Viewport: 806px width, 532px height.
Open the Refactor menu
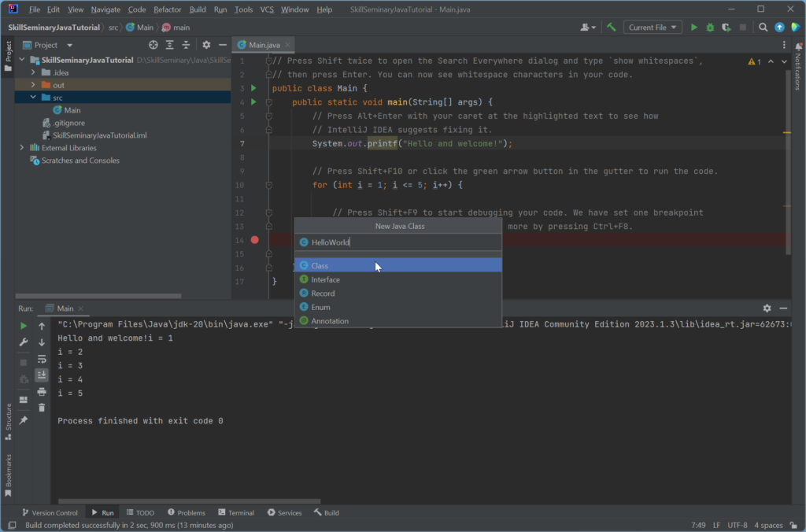pyautogui.click(x=167, y=9)
